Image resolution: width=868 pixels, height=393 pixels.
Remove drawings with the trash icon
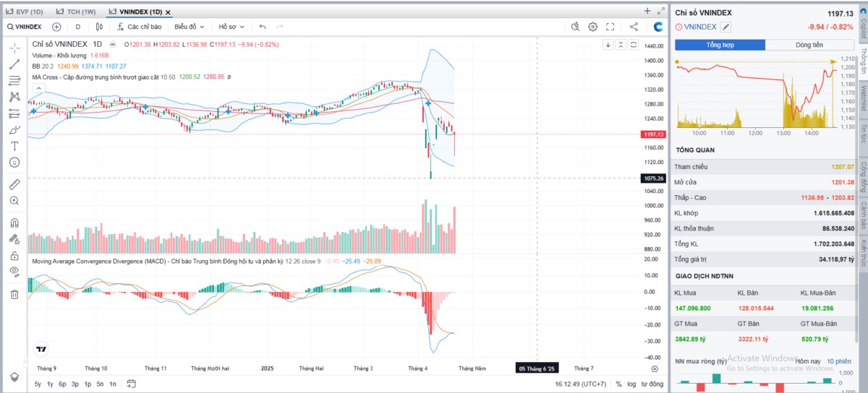click(14, 294)
